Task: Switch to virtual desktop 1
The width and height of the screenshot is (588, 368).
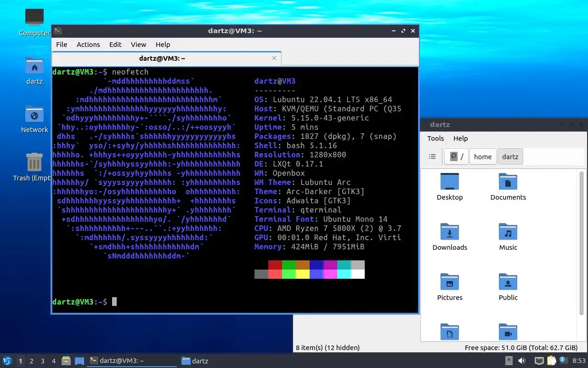Action: [20, 361]
